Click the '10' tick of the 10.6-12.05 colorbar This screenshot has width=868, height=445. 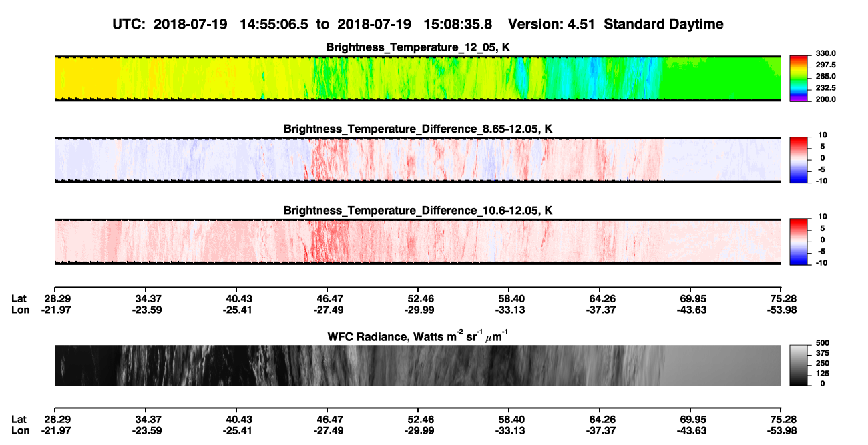[x=821, y=217]
